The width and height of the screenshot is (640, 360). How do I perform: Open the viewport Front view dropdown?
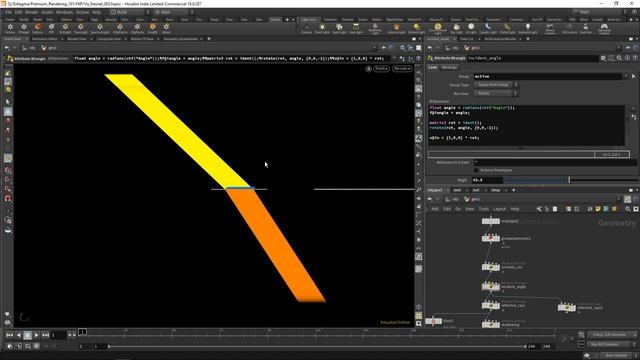[381, 69]
